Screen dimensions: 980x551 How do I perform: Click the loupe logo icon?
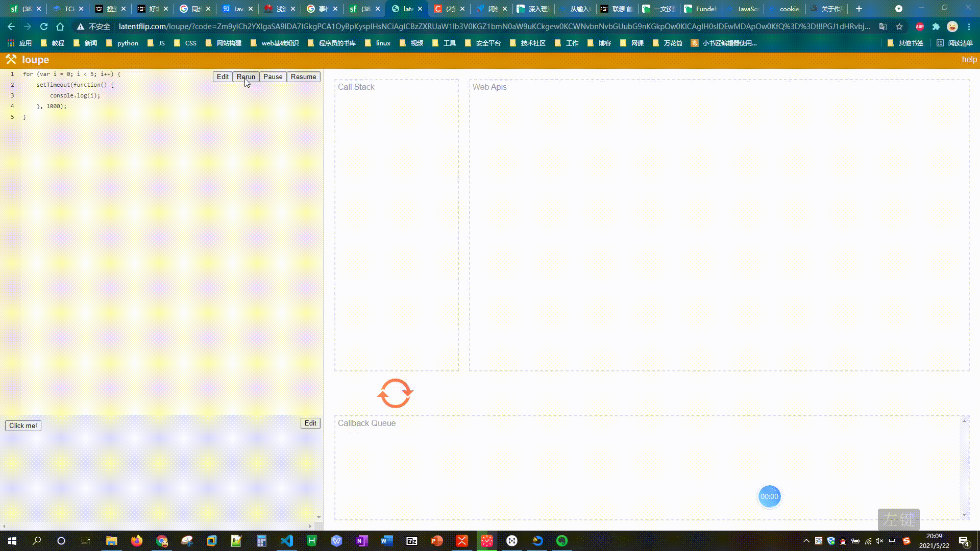click(x=11, y=60)
